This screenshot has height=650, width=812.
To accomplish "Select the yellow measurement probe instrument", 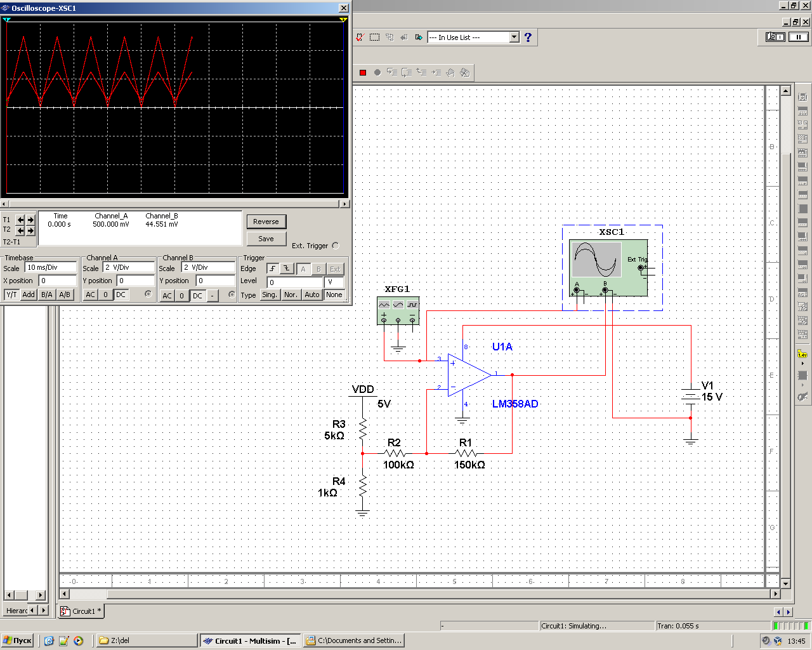I will (x=802, y=354).
